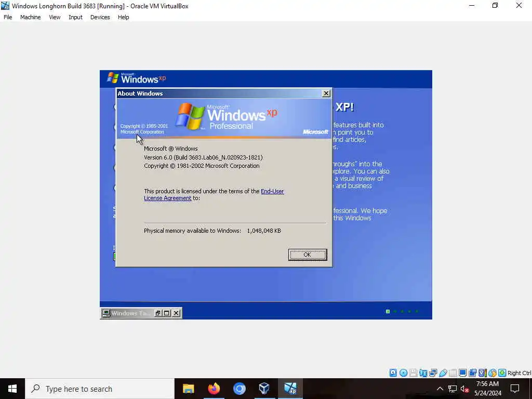
Task: Open File Explorer from the taskbar
Action: [188, 389]
